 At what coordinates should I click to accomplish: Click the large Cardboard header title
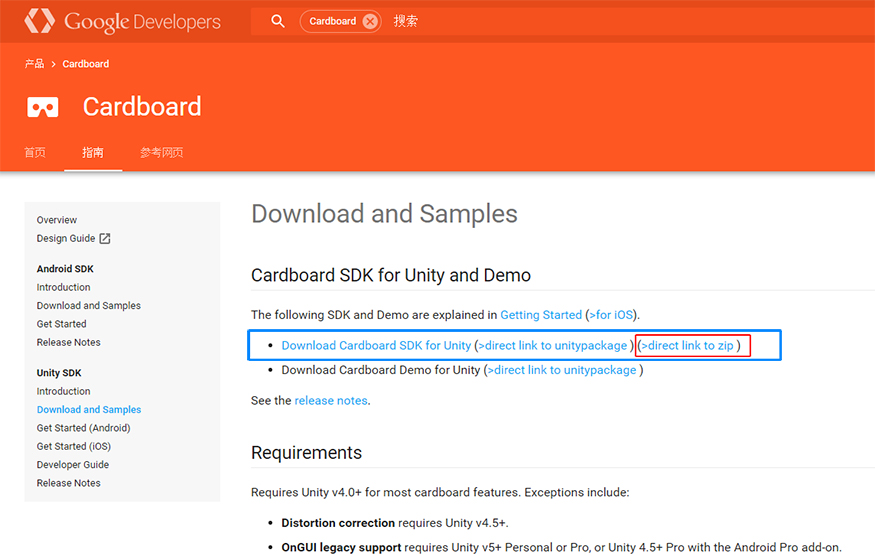pos(142,107)
